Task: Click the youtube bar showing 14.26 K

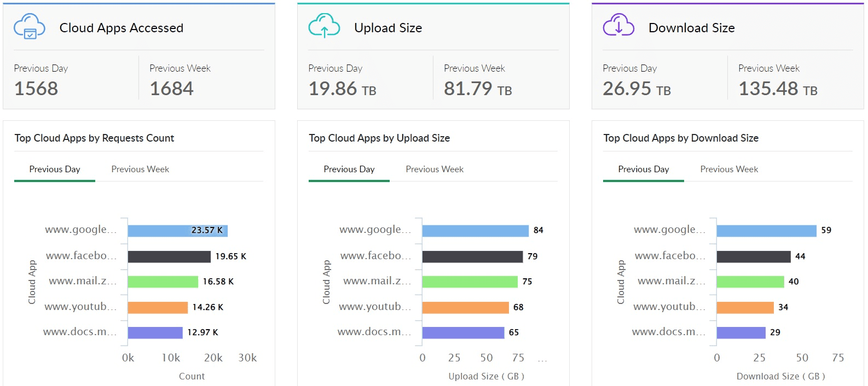Action: (x=158, y=307)
